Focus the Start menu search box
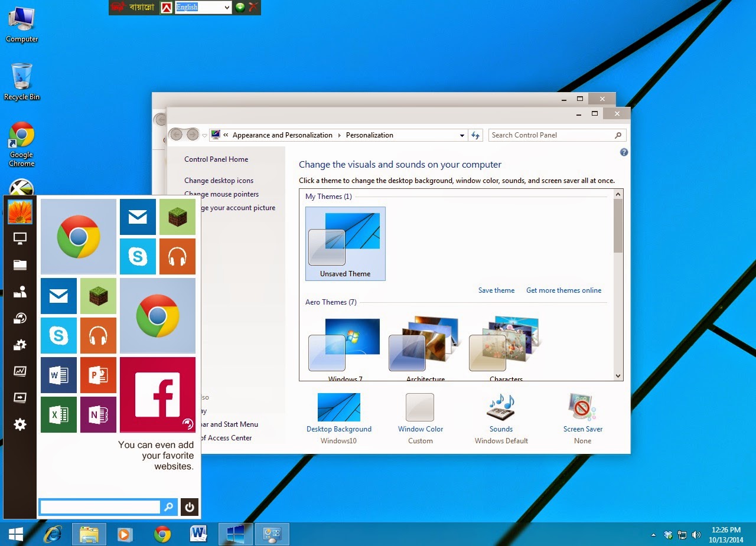Image resolution: width=756 pixels, height=546 pixels. click(x=100, y=506)
